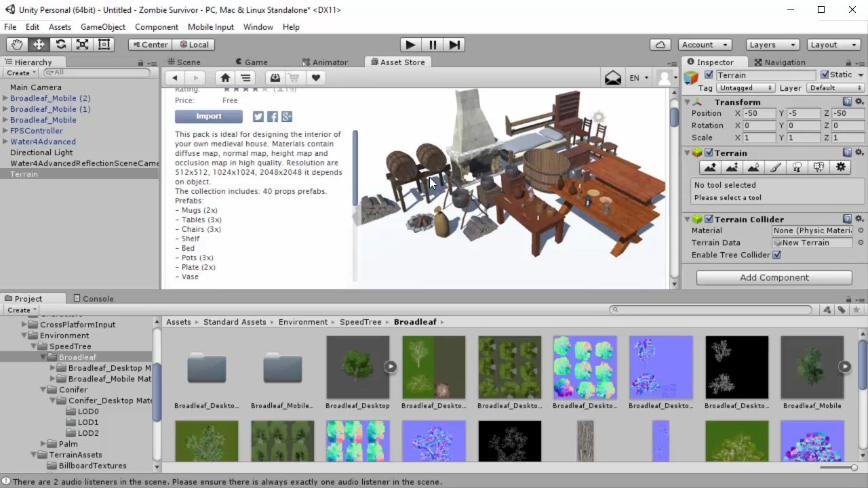This screenshot has height=488, width=868.
Task: Select the Rotate tool
Action: coord(60,45)
